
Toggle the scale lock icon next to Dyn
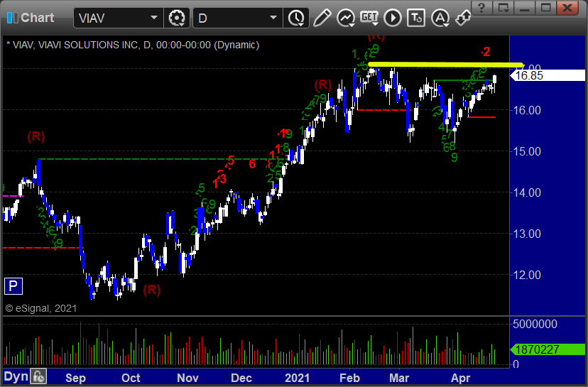[38, 376]
